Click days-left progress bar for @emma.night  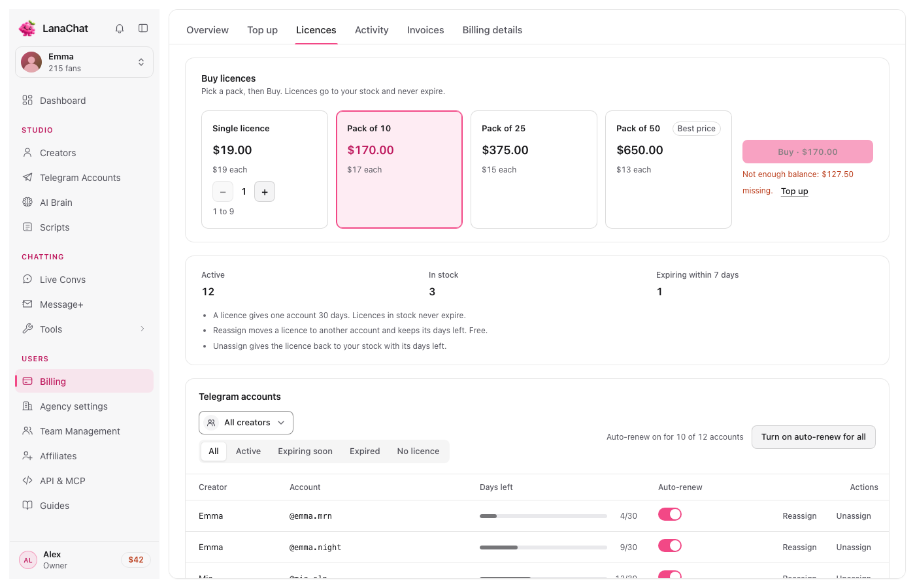tap(543, 547)
